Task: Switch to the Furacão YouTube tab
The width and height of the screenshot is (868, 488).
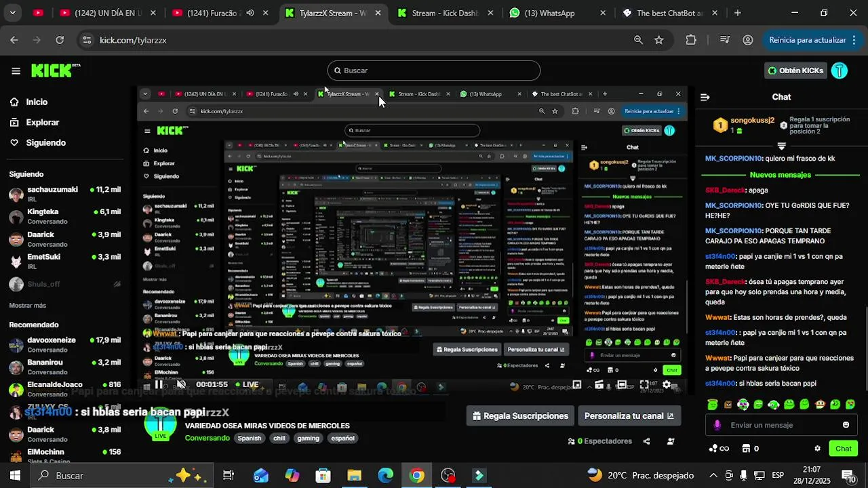Action: [220, 13]
